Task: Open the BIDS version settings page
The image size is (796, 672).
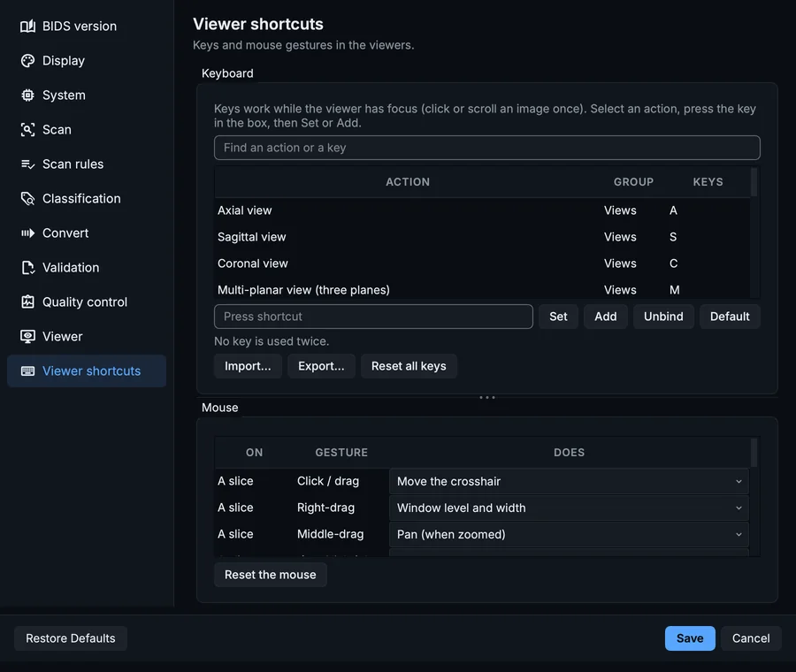Action: coord(87,26)
